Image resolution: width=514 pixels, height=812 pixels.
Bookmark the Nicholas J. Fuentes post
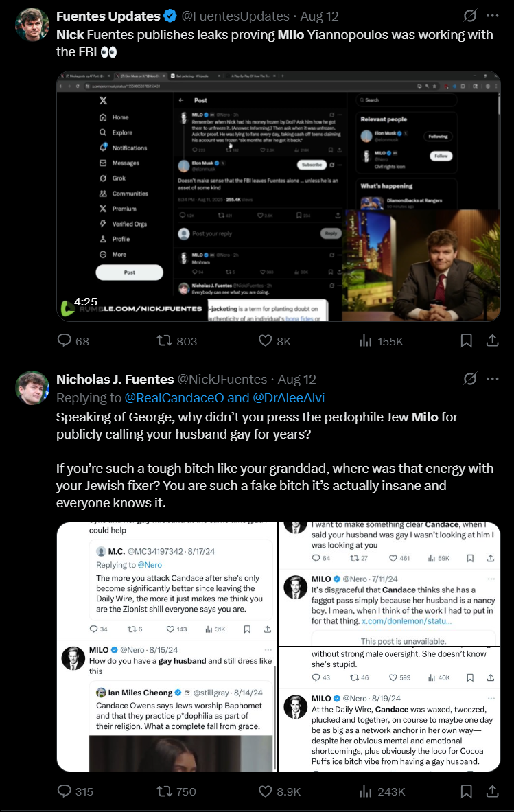tap(467, 791)
